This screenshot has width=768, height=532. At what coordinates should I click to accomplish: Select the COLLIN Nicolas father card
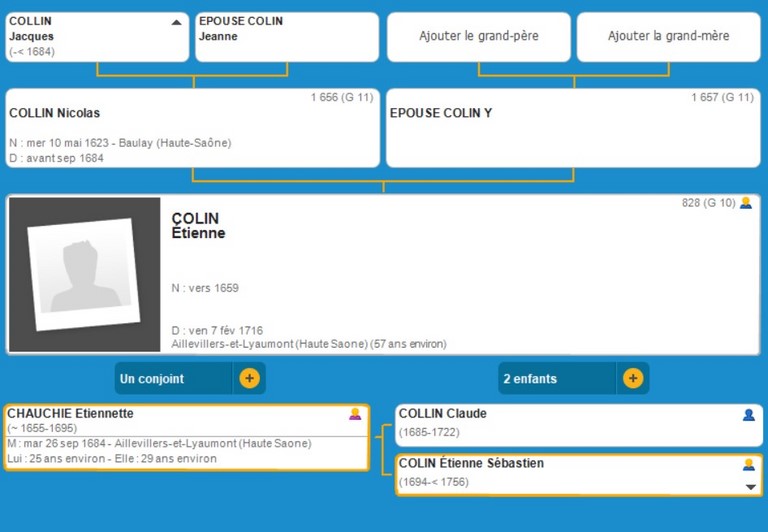pyautogui.click(x=192, y=128)
